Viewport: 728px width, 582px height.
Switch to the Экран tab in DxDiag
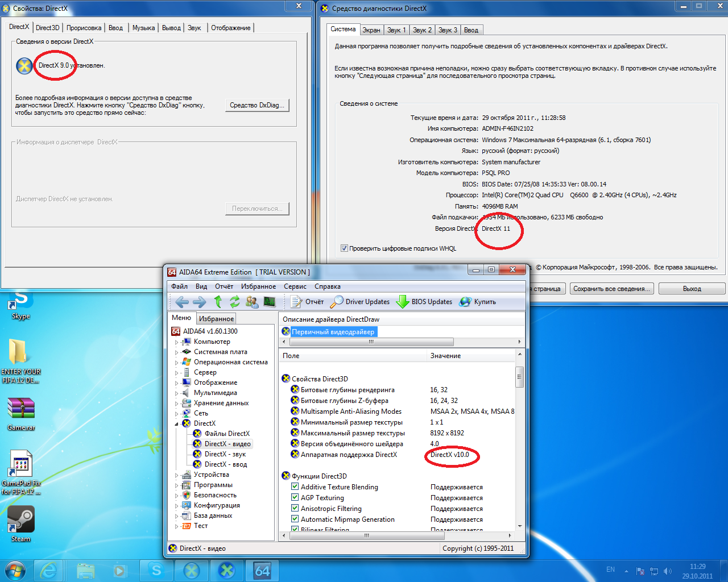[x=371, y=30]
